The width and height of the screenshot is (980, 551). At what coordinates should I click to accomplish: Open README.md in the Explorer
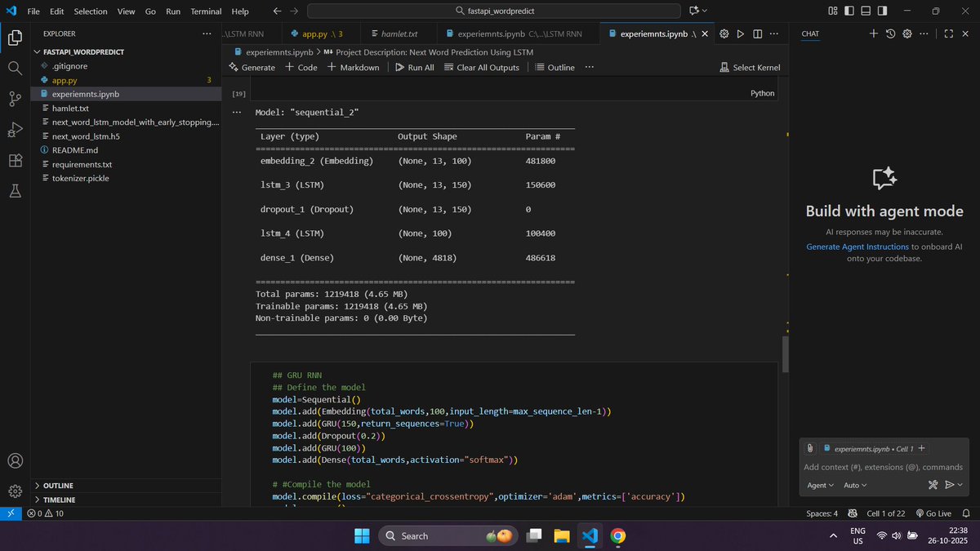click(x=124, y=150)
